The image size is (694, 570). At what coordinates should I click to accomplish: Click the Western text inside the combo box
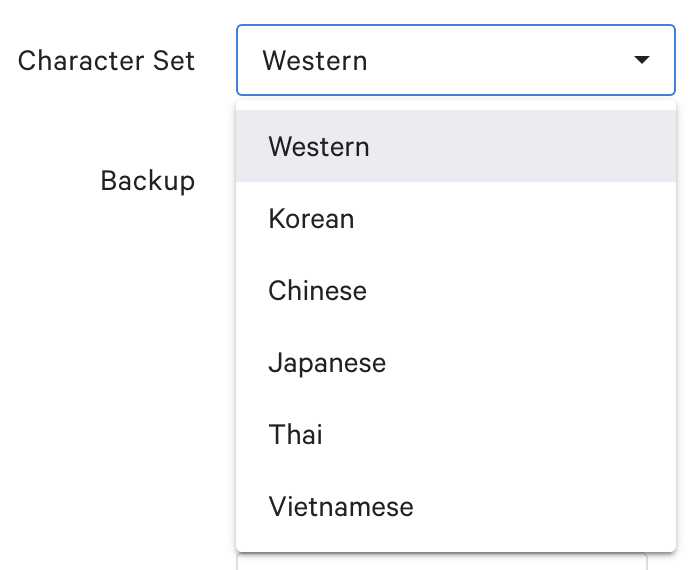[x=315, y=60]
